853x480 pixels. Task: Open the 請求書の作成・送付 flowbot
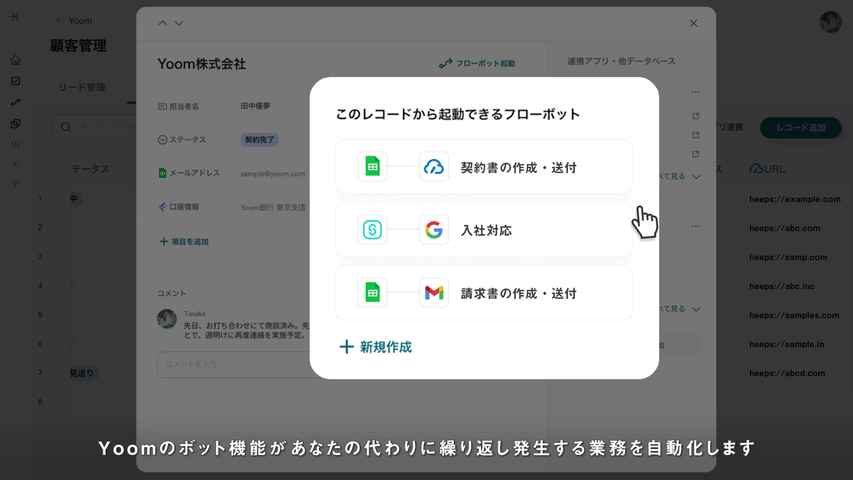484,293
